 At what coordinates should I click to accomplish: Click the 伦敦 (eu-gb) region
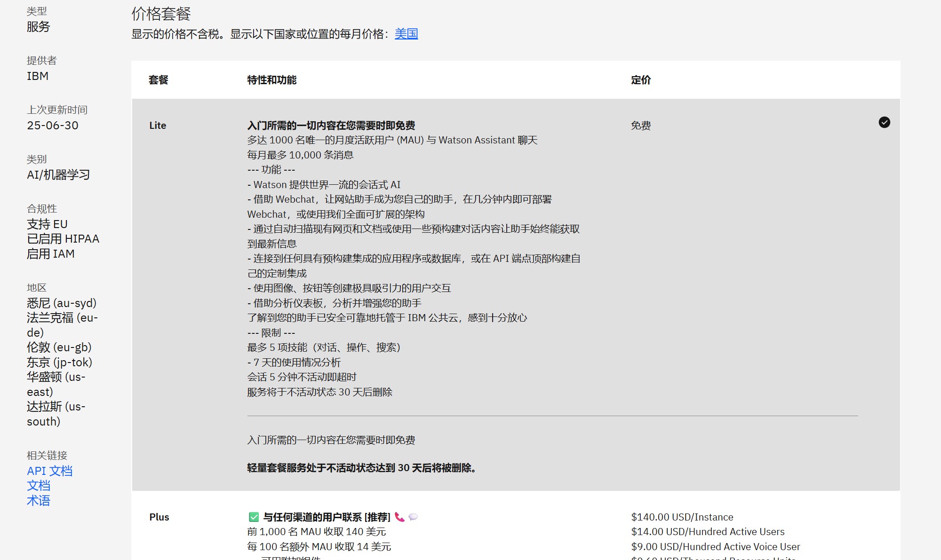(x=59, y=347)
